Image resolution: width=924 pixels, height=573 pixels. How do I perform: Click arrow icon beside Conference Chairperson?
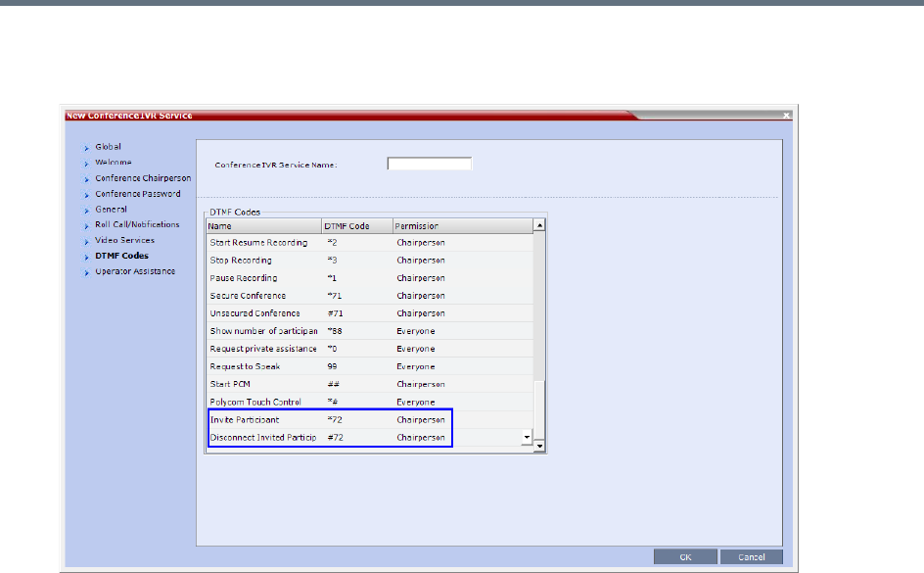[86, 179]
